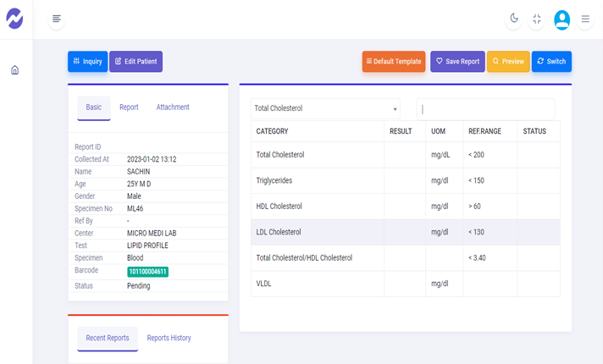This screenshot has width=603, height=364.
Task: Open the user profile avatar
Action: pos(562,19)
